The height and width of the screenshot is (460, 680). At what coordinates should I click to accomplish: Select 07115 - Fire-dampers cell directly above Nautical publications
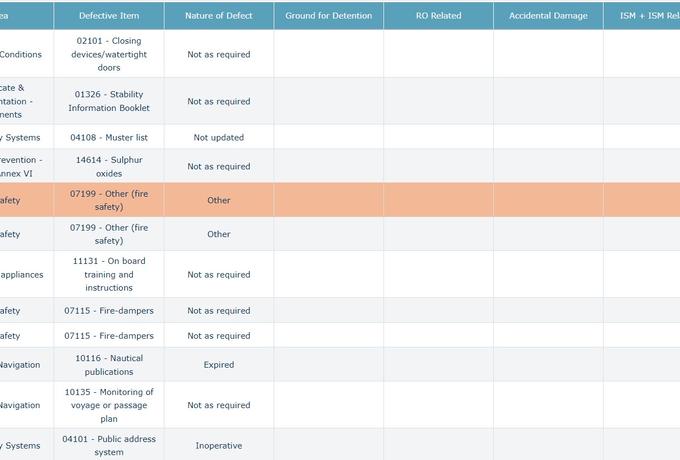[x=109, y=336]
